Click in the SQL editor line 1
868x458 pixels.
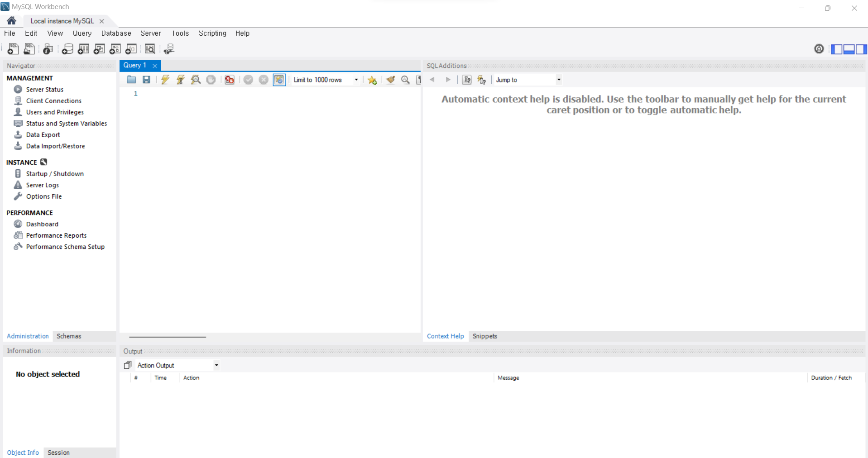click(x=281, y=94)
